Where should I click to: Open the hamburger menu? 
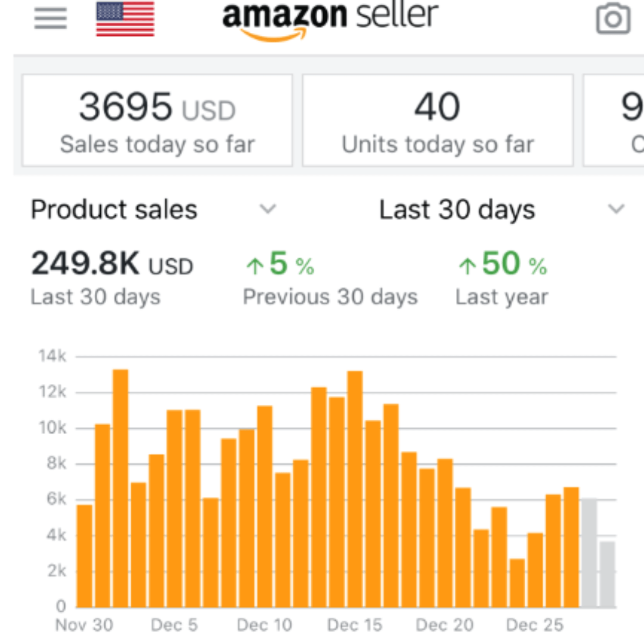tap(50, 18)
